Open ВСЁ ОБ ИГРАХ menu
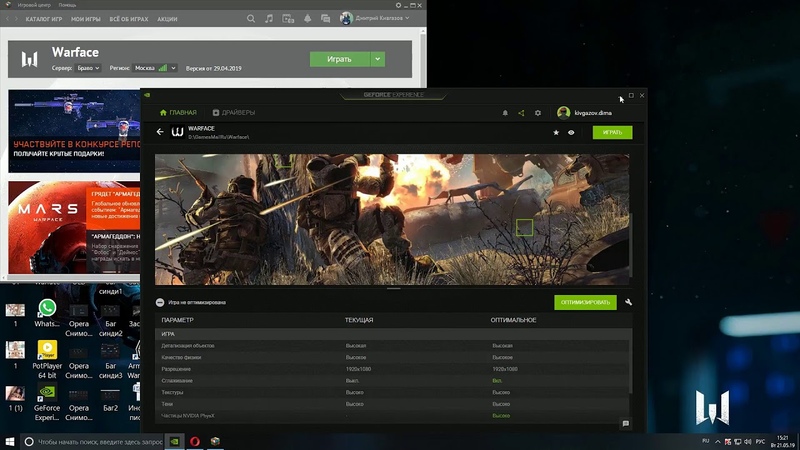The height and width of the screenshot is (450, 800). [x=129, y=19]
